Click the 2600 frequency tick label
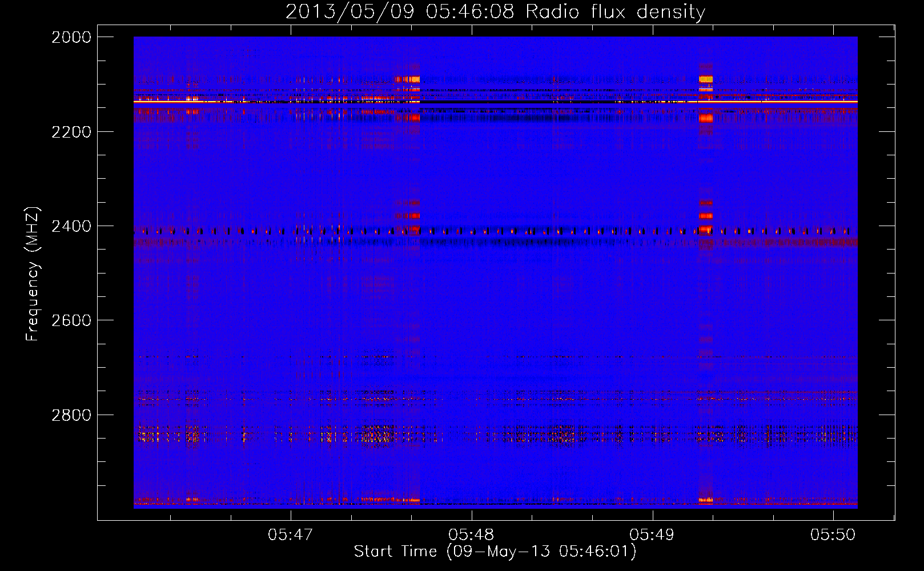924x571 pixels. pos(71,320)
